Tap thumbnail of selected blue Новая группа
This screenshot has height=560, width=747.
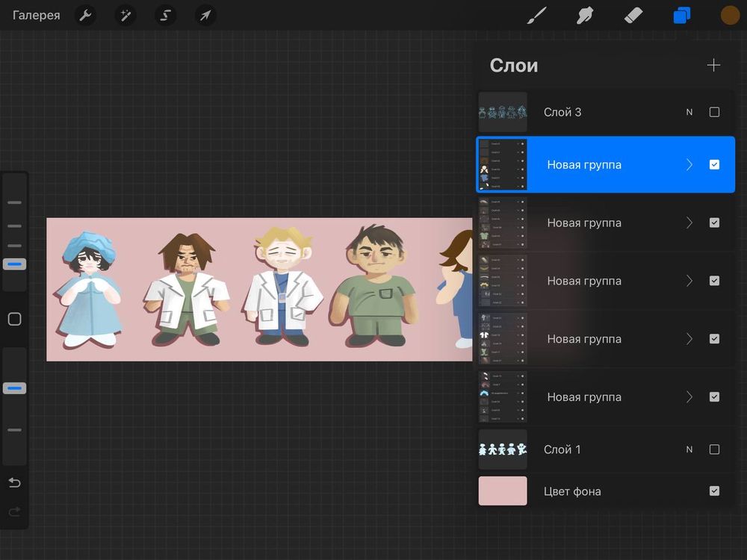pyautogui.click(x=503, y=165)
